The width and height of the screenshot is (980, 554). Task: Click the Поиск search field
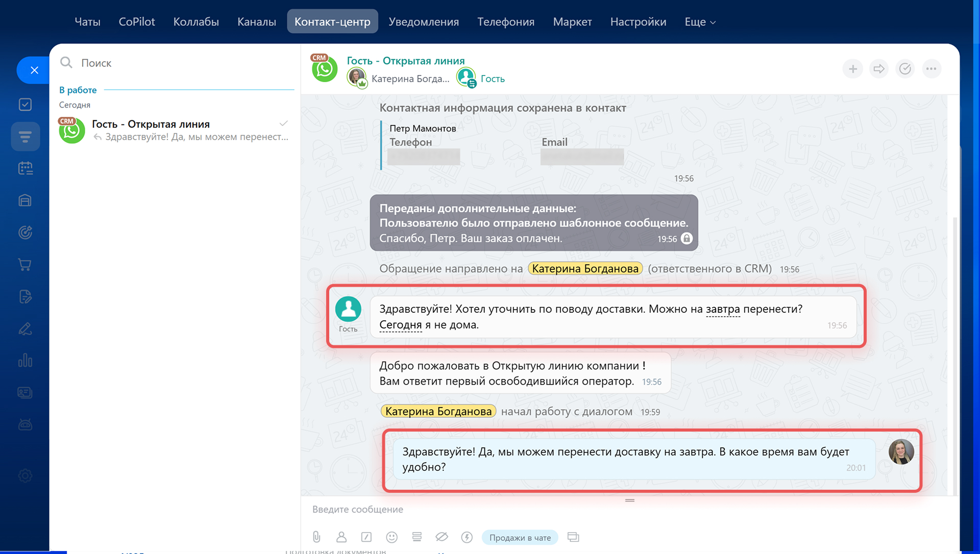[x=176, y=63]
